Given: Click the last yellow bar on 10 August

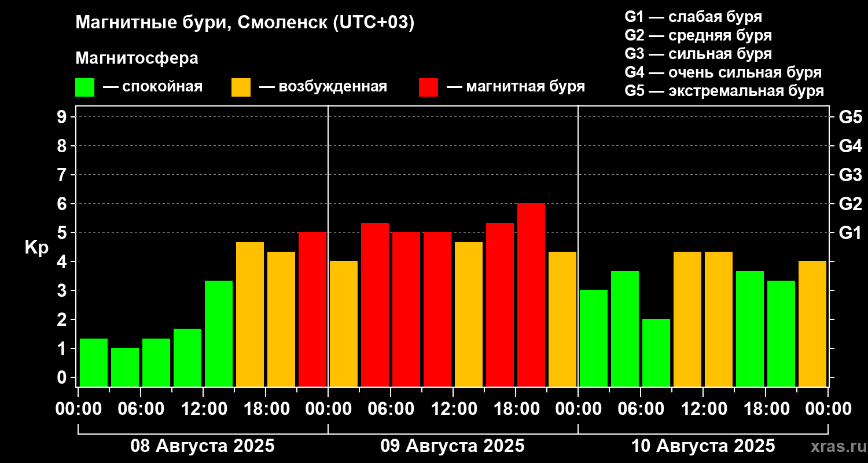Looking at the screenshot, I should 812,324.
